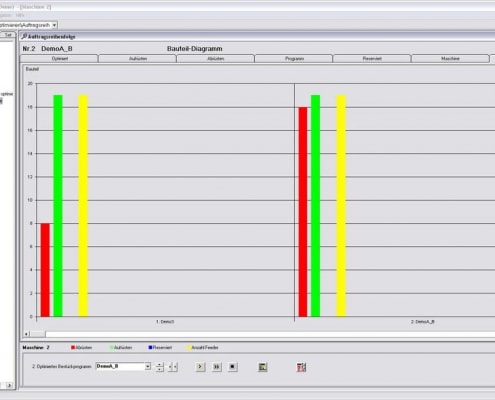Start single-step playback with the play arrow button
495x400 pixels.
(x=200, y=367)
